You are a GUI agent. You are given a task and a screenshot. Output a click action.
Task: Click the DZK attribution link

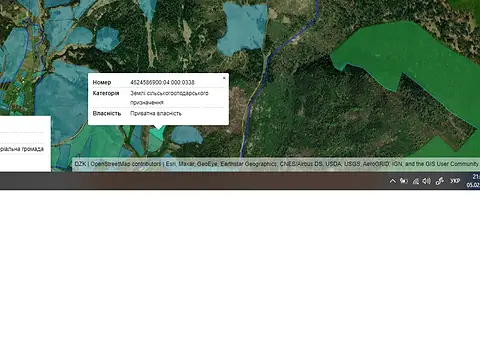point(80,164)
